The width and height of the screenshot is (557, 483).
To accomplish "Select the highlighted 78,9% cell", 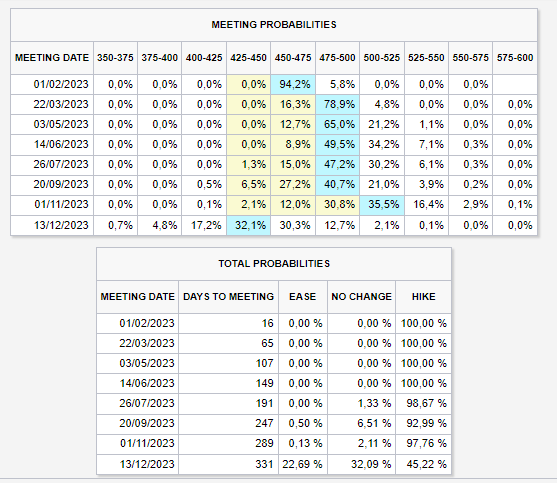I will 337,104.
